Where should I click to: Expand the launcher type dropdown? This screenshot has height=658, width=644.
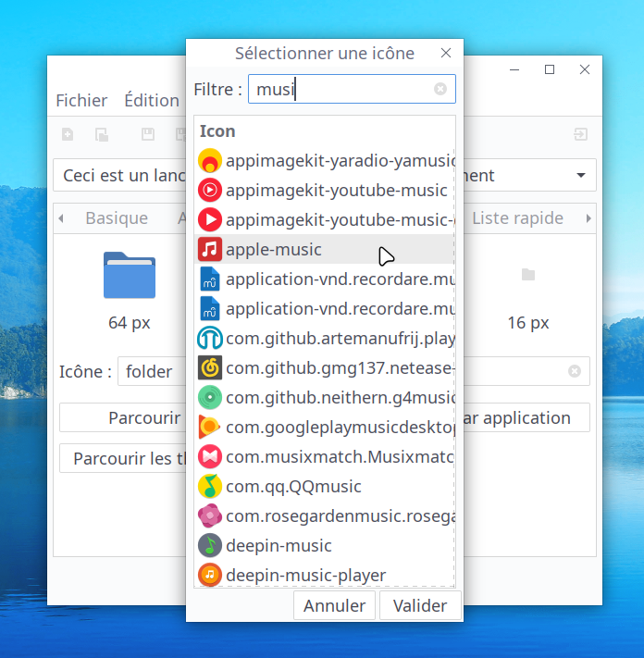tap(580, 176)
